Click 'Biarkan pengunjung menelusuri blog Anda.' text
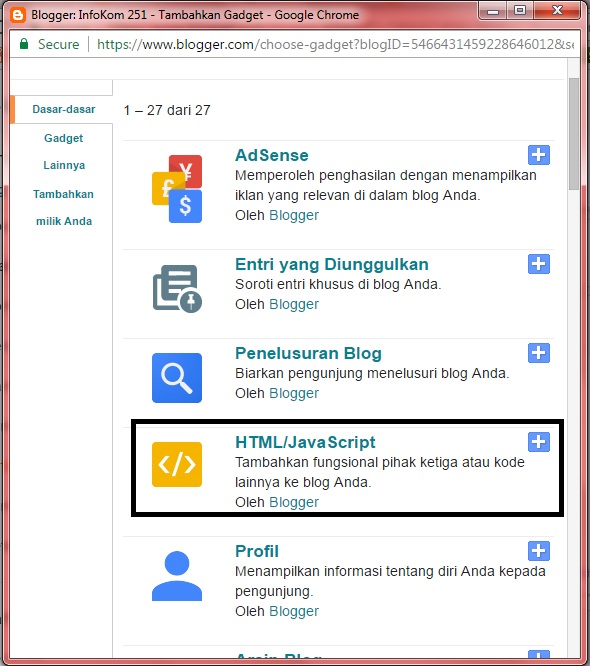590x666 pixels. (x=372, y=373)
